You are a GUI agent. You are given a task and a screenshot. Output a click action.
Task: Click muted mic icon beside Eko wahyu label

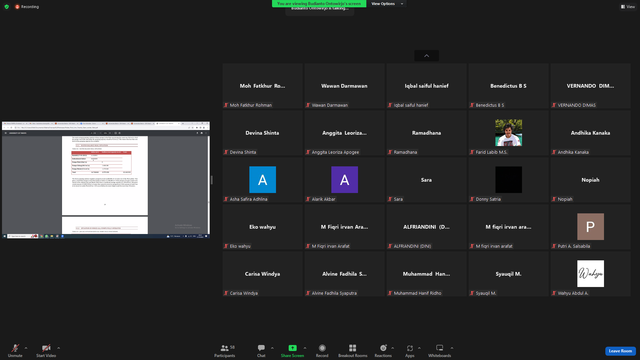coord(226,246)
